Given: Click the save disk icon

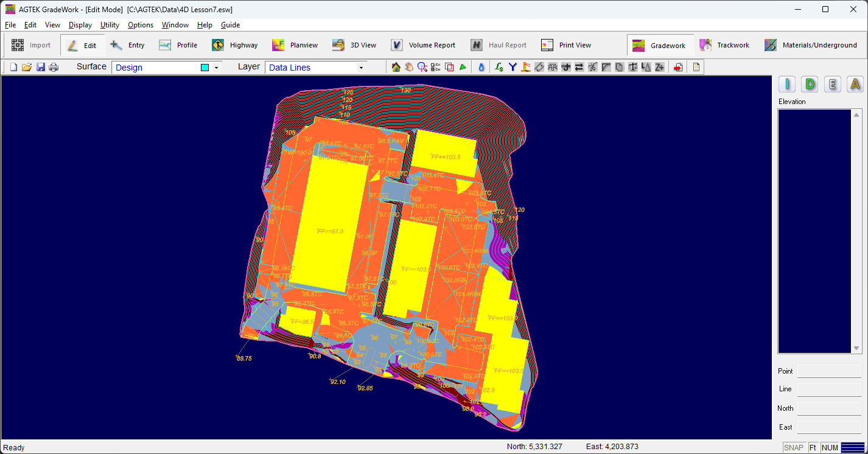Looking at the screenshot, I should pyautogui.click(x=41, y=68).
